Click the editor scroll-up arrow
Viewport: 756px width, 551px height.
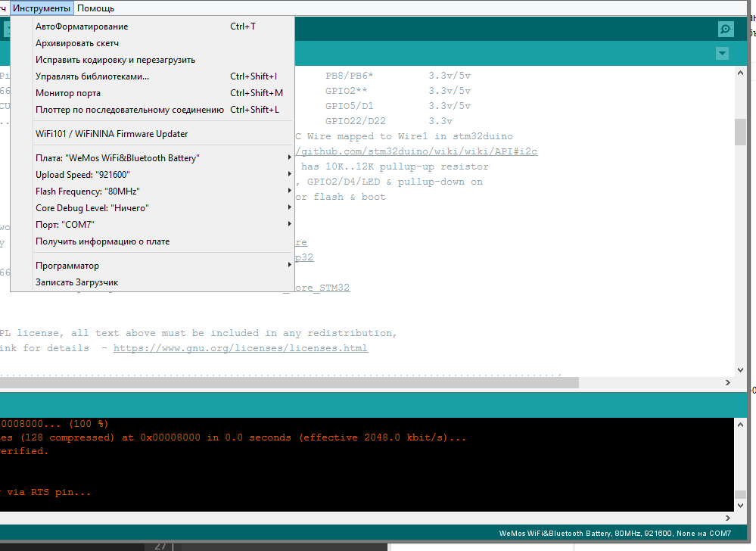tap(741, 73)
